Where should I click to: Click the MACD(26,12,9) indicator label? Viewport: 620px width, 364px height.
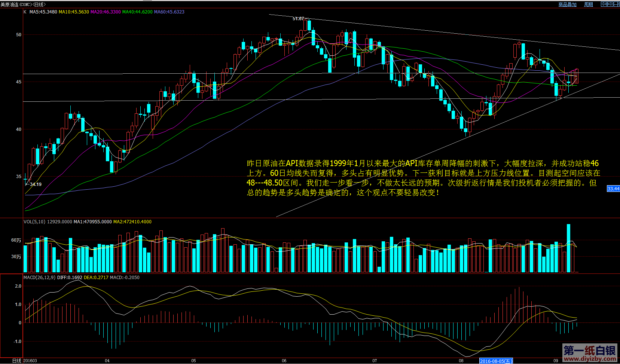click(x=39, y=278)
